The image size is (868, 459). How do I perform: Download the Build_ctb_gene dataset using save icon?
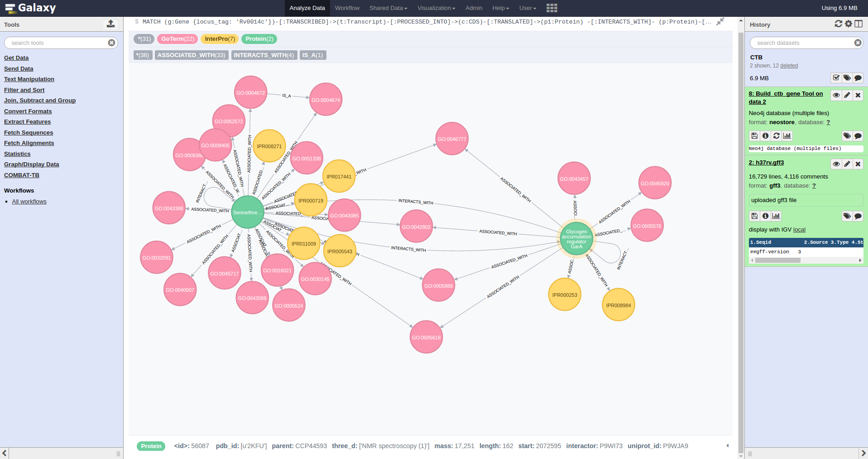point(754,136)
